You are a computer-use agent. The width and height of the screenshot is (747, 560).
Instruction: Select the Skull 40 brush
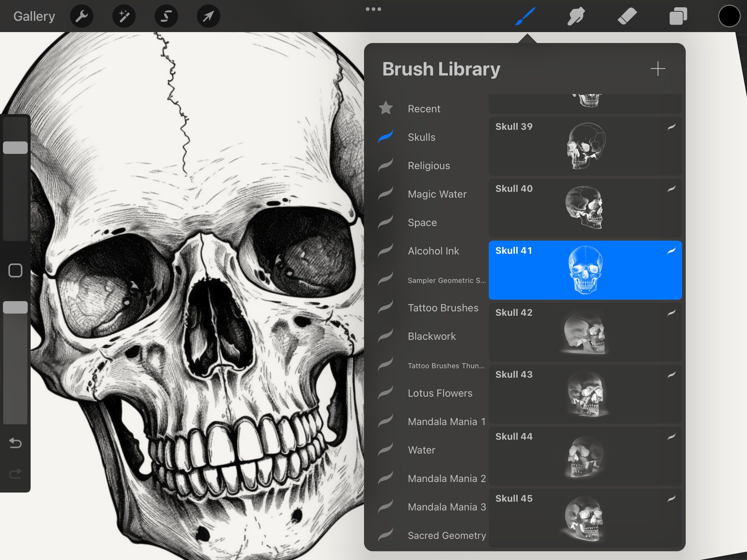(x=585, y=208)
